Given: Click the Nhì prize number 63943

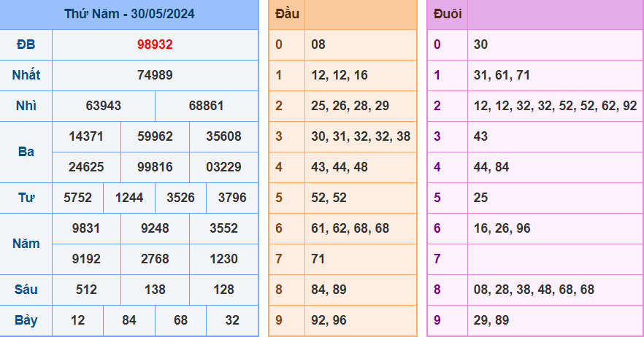Looking at the screenshot, I should click(104, 106).
